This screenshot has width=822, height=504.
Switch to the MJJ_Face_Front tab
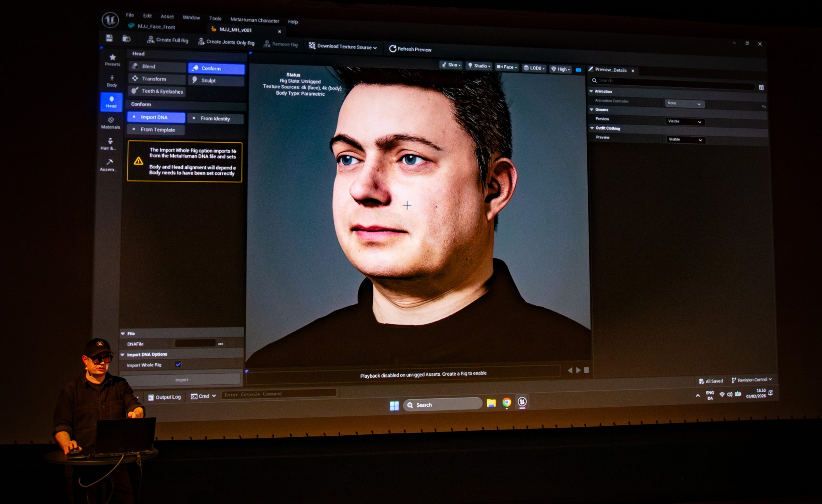[156, 27]
